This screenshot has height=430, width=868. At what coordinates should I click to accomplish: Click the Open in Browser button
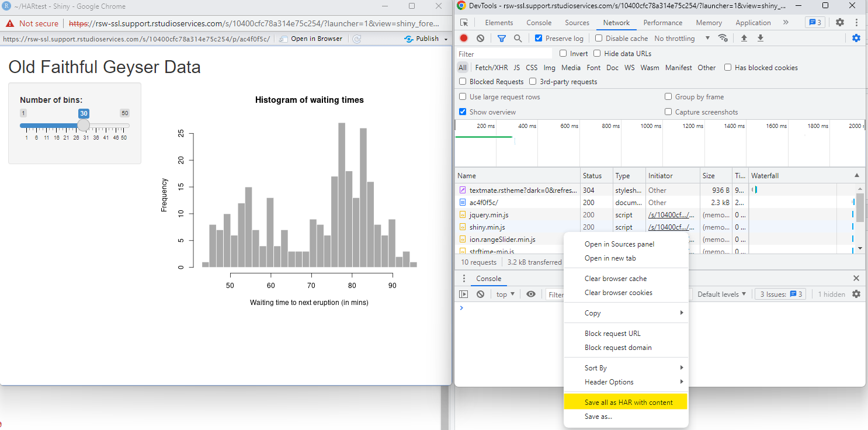pos(311,39)
